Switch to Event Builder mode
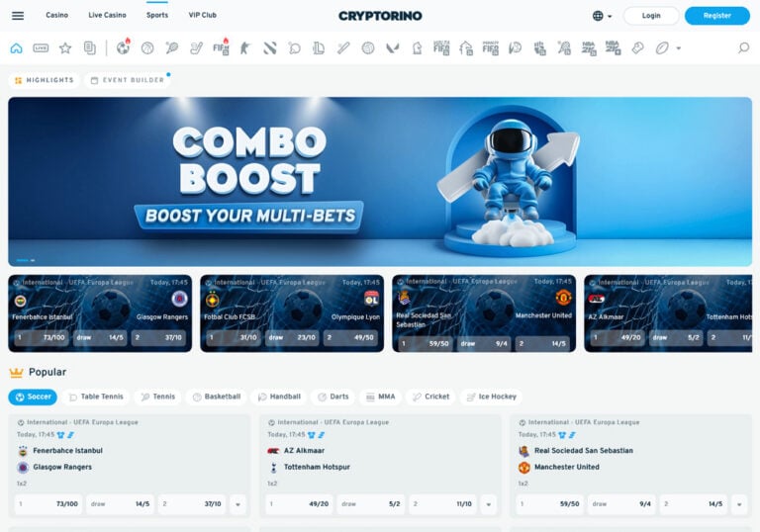Screen dimensions: 760x532 128,80
